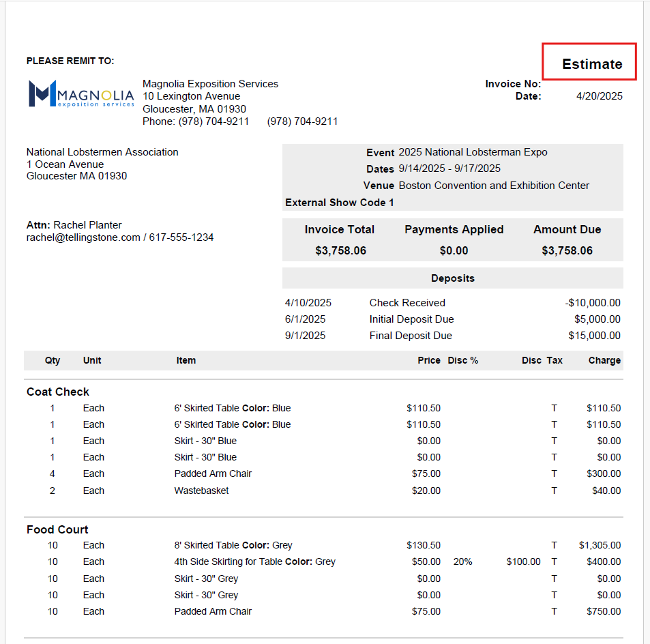The image size is (650, 644).
Task: Expand the Food Court section
Action: click(57, 529)
